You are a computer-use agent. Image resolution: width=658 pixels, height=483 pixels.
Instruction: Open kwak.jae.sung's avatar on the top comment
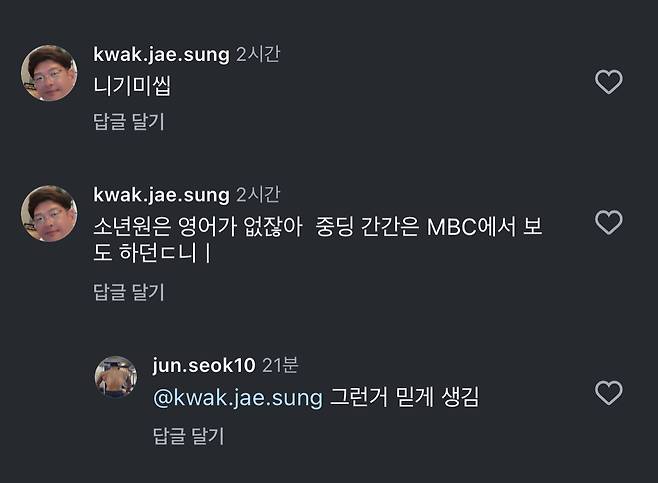coord(49,73)
